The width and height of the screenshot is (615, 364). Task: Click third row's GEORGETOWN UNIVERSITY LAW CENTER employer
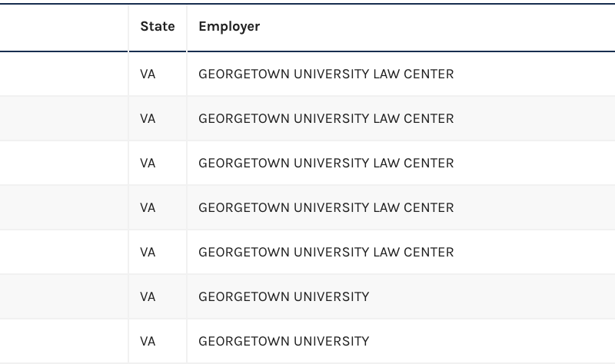(326, 164)
